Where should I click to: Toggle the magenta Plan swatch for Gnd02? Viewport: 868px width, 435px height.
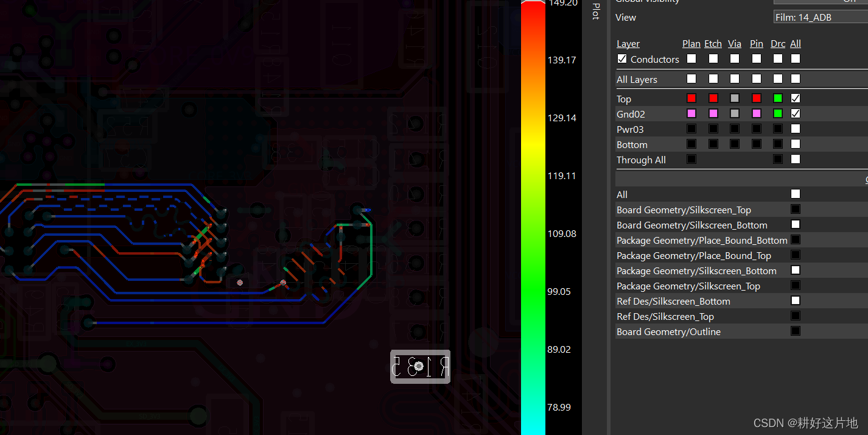pos(691,113)
